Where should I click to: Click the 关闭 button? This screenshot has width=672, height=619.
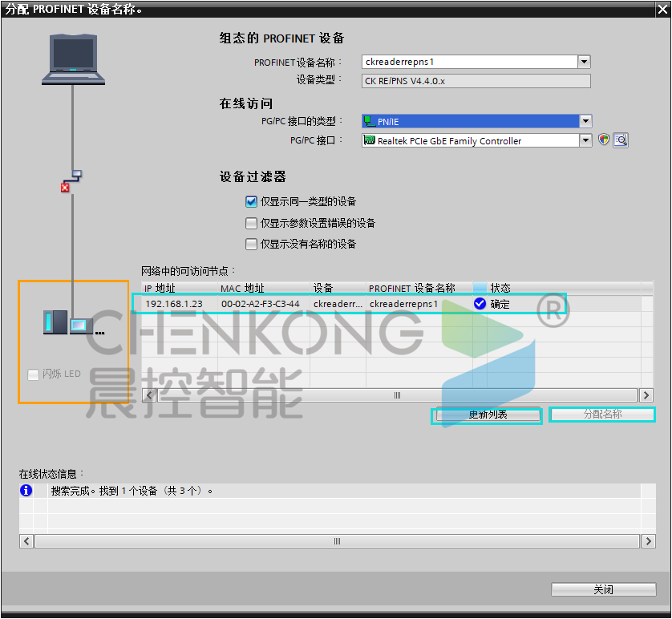(x=603, y=589)
